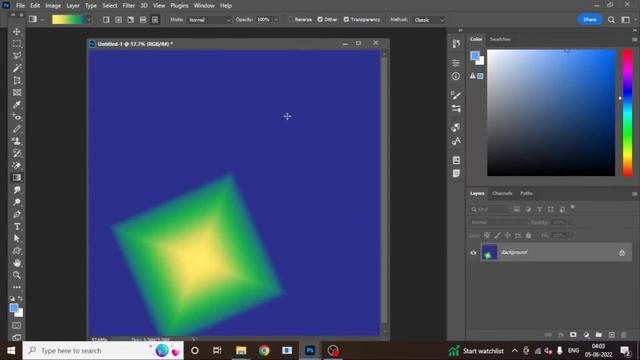Choose Reflected Gradient style button

point(143,20)
